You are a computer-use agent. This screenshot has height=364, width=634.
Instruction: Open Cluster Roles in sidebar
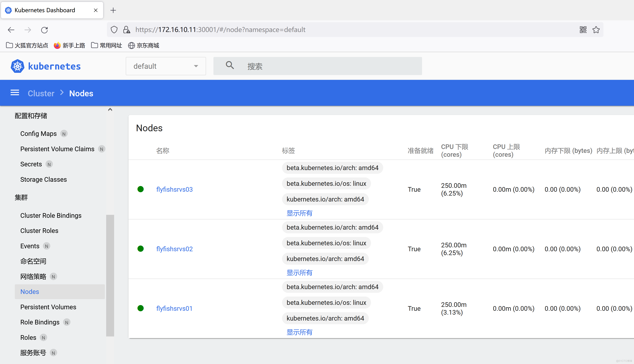pos(39,231)
